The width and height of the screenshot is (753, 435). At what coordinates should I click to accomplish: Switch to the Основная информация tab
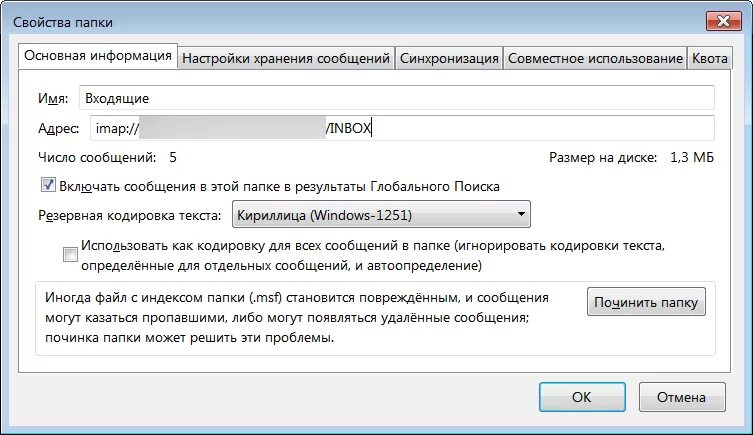click(x=98, y=56)
